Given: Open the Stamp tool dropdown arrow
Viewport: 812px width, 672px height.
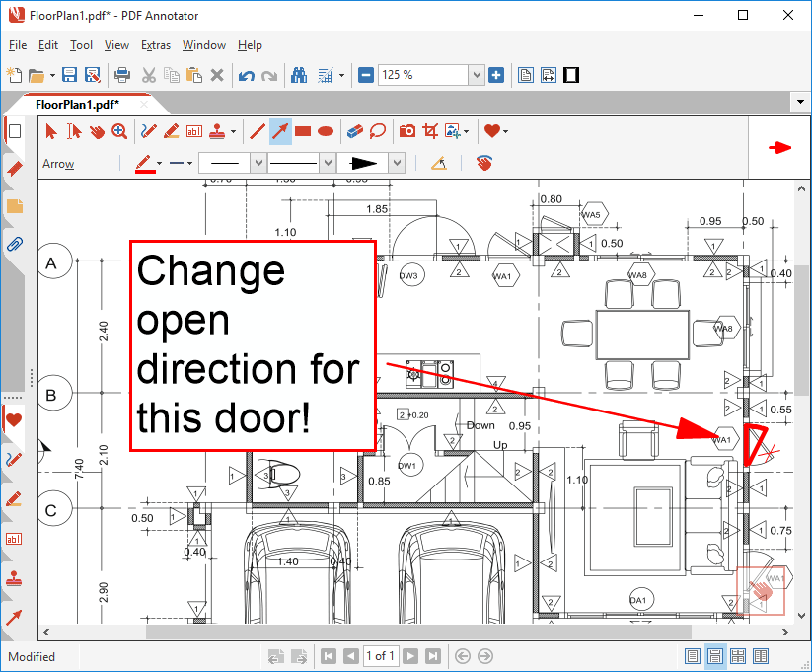Looking at the screenshot, I should click(x=233, y=132).
